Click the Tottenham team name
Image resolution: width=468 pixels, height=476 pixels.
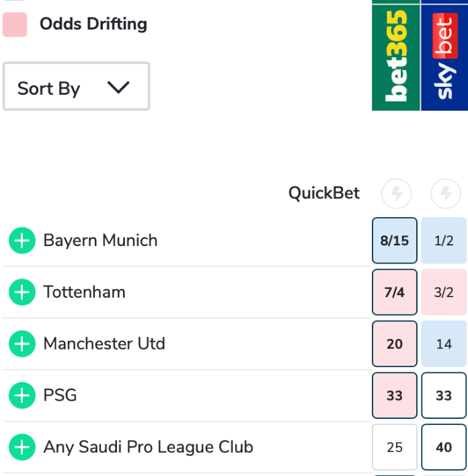(84, 292)
